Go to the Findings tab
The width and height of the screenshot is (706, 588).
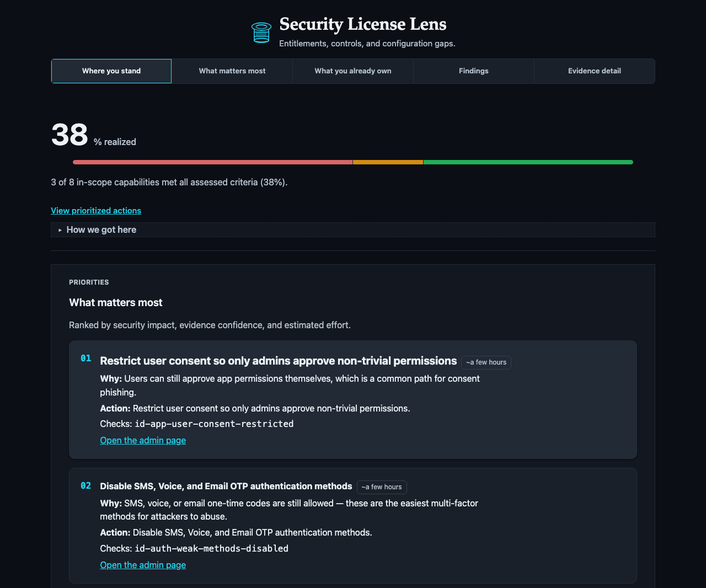click(474, 71)
